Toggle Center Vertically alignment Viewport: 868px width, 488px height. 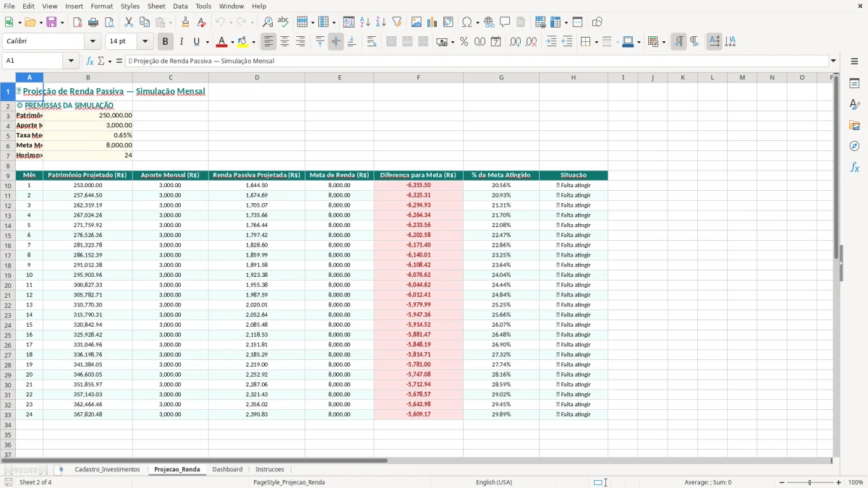click(x=336, y=42)
